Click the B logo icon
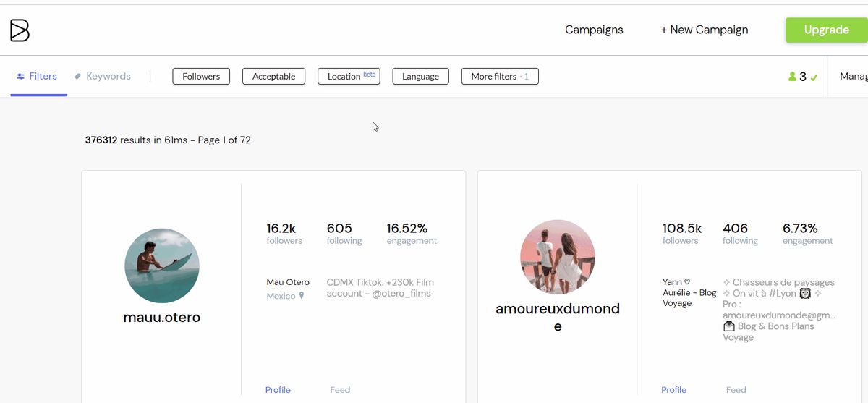 coord(20,30)
